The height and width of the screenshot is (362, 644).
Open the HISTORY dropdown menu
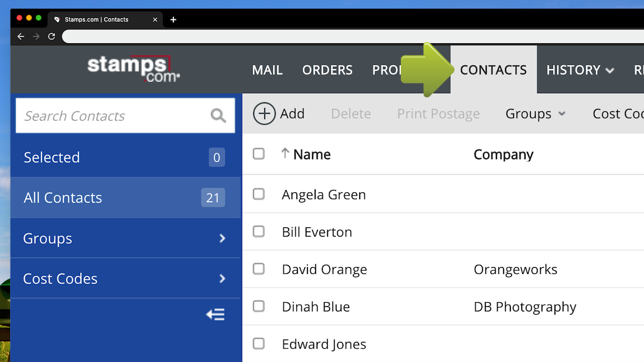580,70
